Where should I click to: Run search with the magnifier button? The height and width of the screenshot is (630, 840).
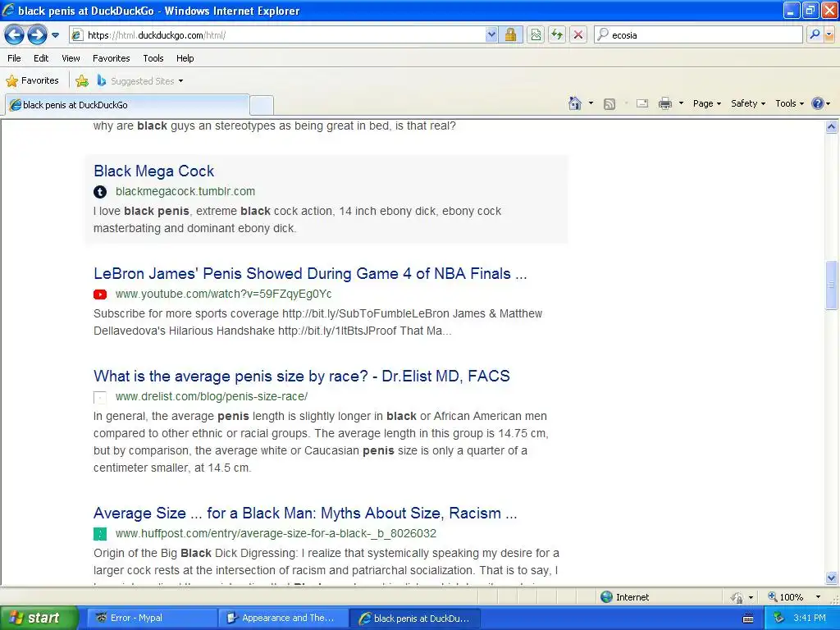pos(815,34)
